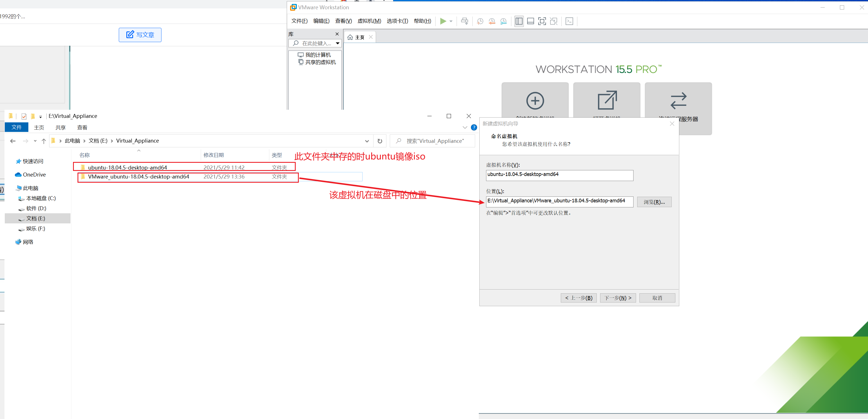
Task: Sort by 名称 column header
Action: click(85, 155)
